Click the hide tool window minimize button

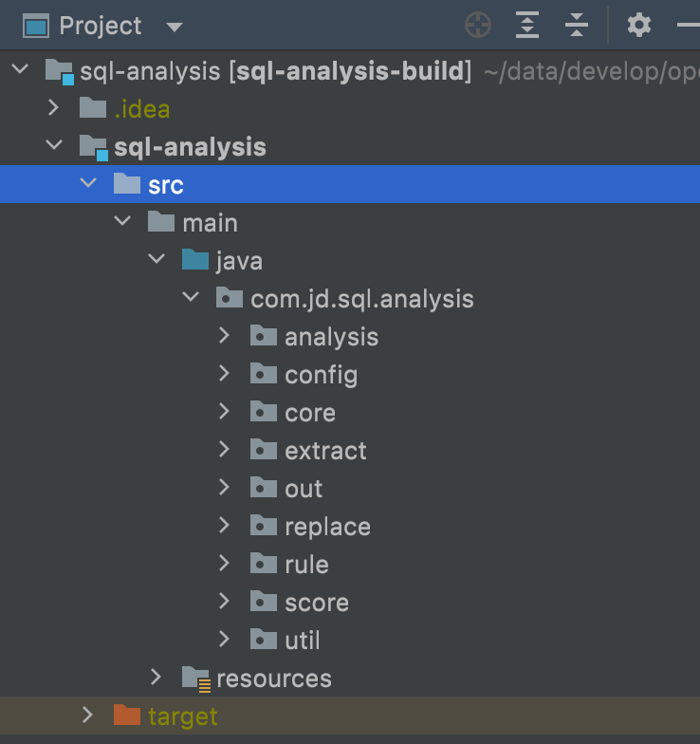tap(689, 26)
